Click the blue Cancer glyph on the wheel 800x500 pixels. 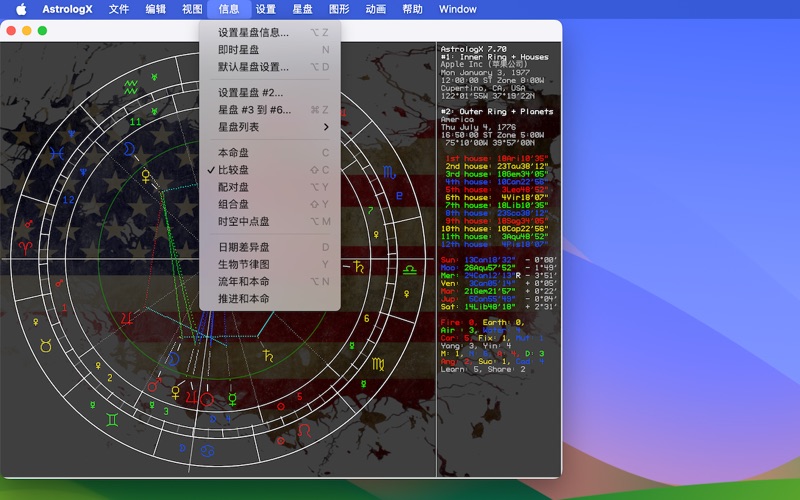point(208,451)
